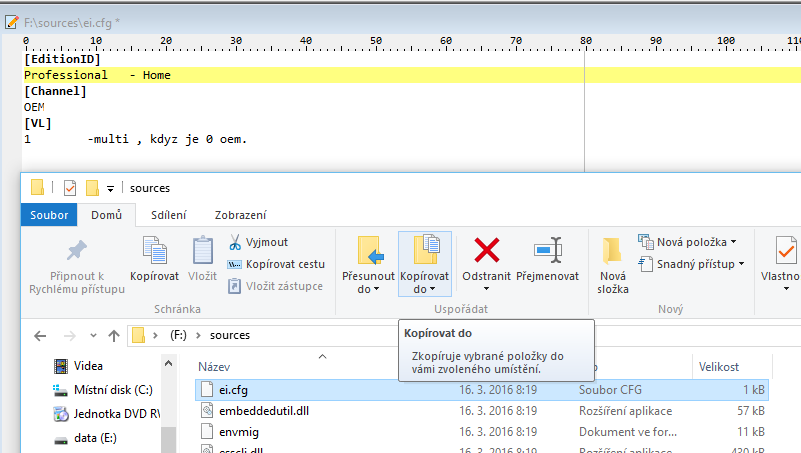
Task: Expand the Odstranit dropdown arrow
Action: click(x=486, y=289)
